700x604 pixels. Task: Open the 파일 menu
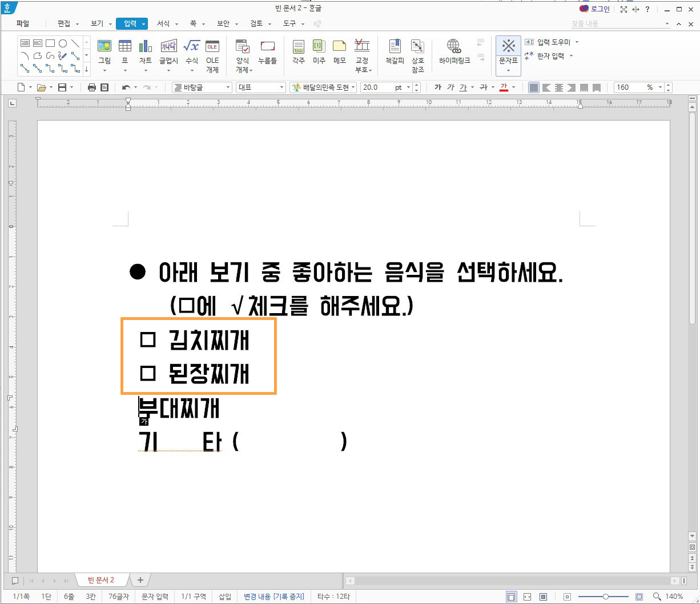22,23
